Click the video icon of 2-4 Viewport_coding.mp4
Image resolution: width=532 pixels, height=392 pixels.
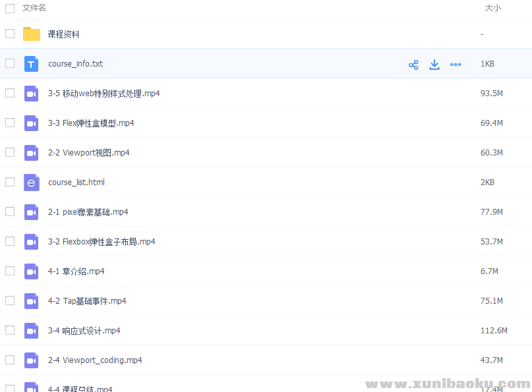coord(31,360)
